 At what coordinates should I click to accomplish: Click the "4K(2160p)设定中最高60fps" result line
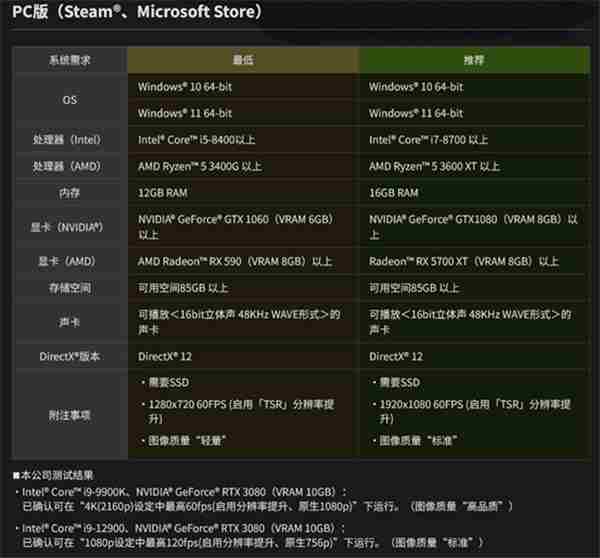click(267, 506)
